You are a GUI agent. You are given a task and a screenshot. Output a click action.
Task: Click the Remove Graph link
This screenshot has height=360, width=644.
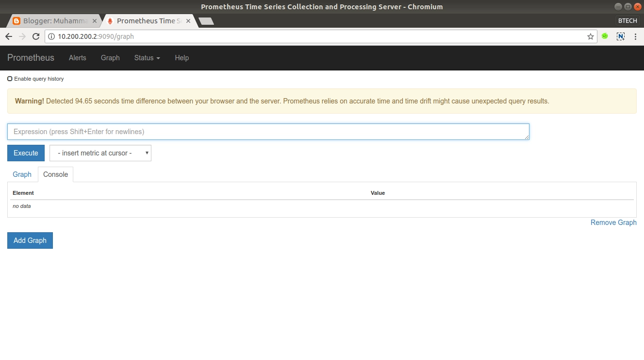613,223
